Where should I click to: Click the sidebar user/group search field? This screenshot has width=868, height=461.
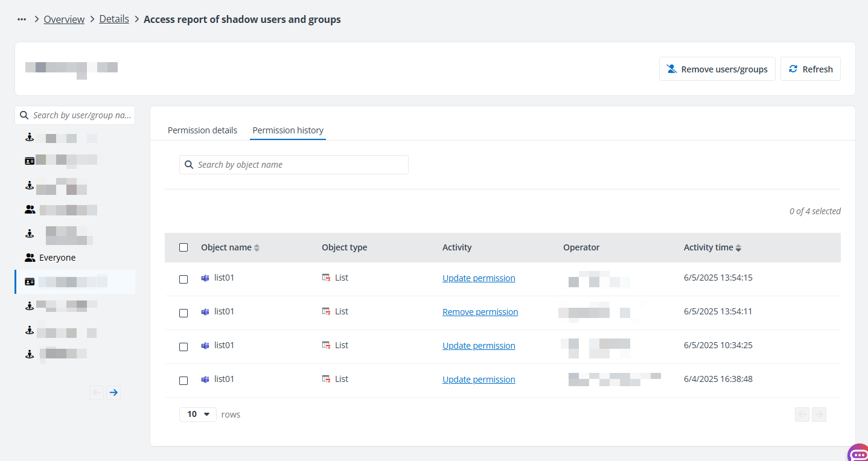pyautogui.click(x=75, y=115)
